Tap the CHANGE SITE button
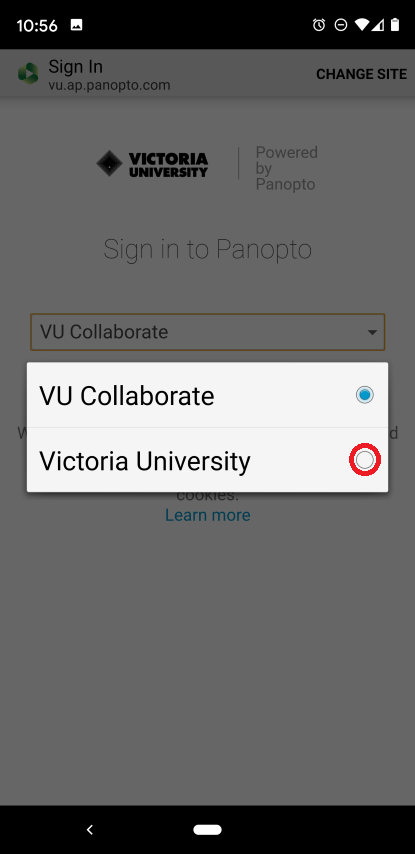 click(362, 74)
